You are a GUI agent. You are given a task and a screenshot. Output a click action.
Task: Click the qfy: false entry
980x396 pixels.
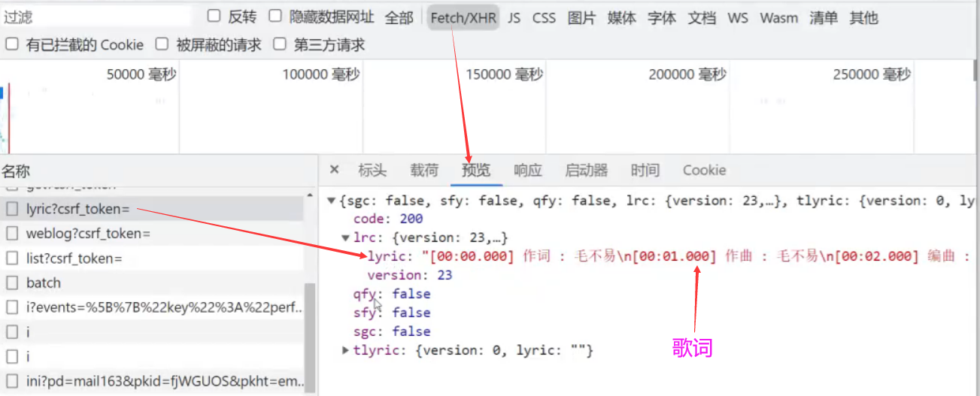tap(392, 294)
